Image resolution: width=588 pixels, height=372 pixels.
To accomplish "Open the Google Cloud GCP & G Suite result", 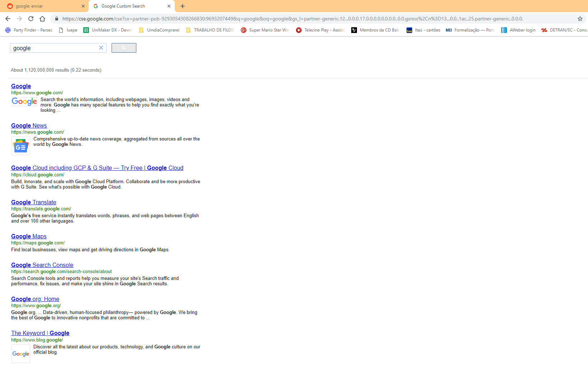I will [97, 168].
